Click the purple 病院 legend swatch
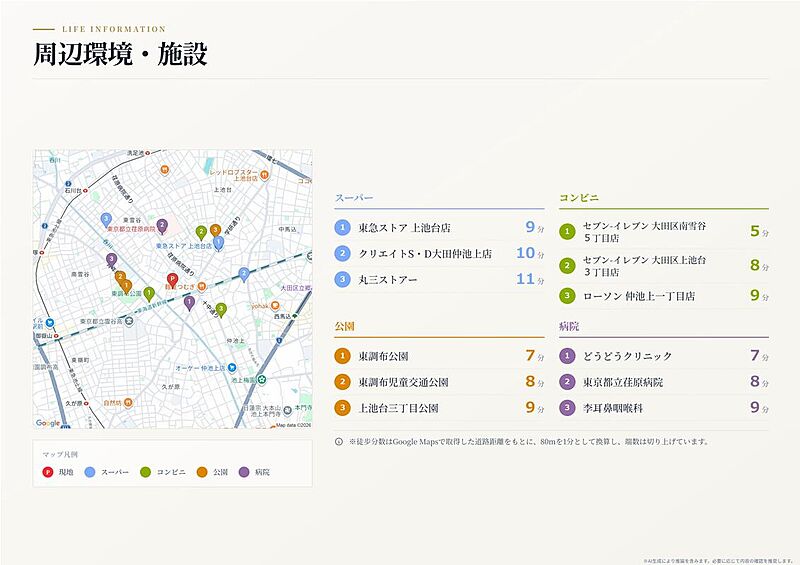 [244, 472]
